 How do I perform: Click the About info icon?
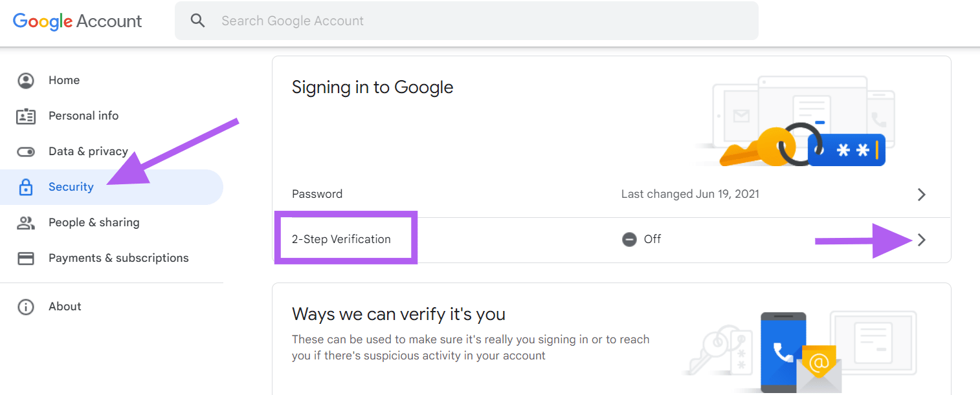26,306
